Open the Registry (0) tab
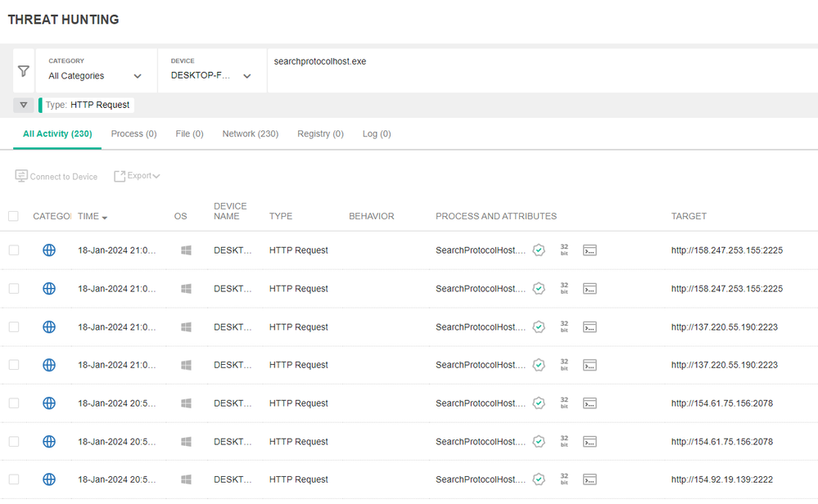Viewport: 818px width, 504px height. 320,133
